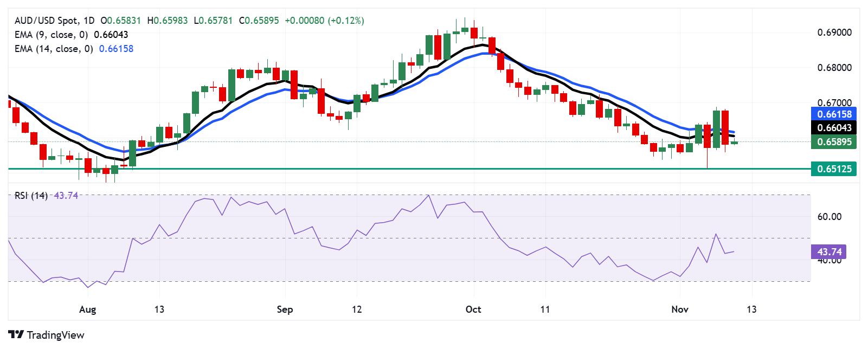Select the AUD/USD Spot symbol title
The height and width of the screenshot is (349, 868).
click(46, 21)
